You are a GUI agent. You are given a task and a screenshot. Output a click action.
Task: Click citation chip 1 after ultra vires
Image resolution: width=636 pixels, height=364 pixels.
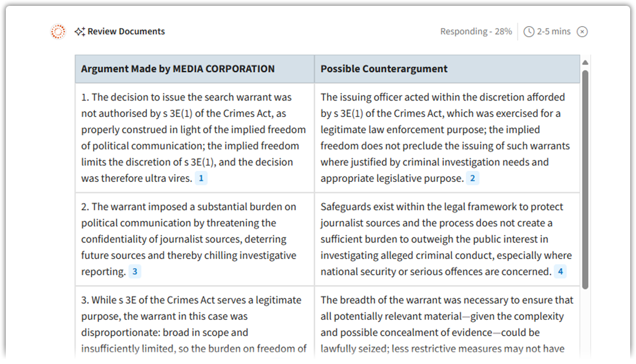(201, 178)
